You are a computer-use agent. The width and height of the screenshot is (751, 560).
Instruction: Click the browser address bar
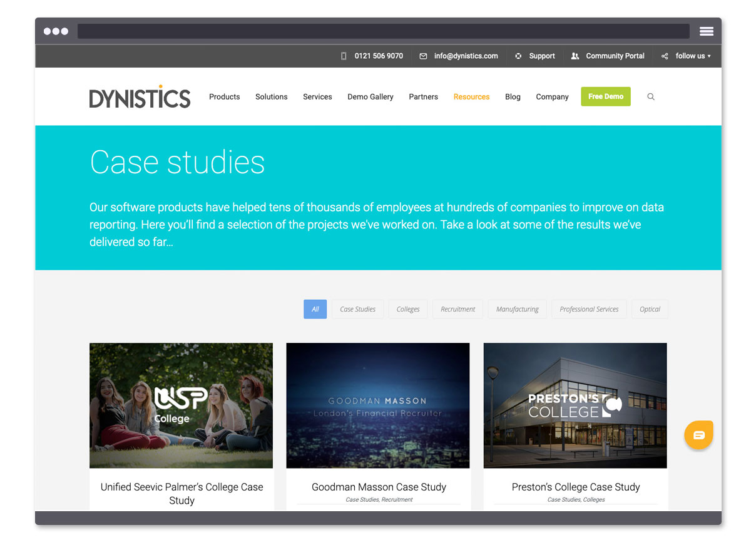pyautogui.click(x=383, y=31)
